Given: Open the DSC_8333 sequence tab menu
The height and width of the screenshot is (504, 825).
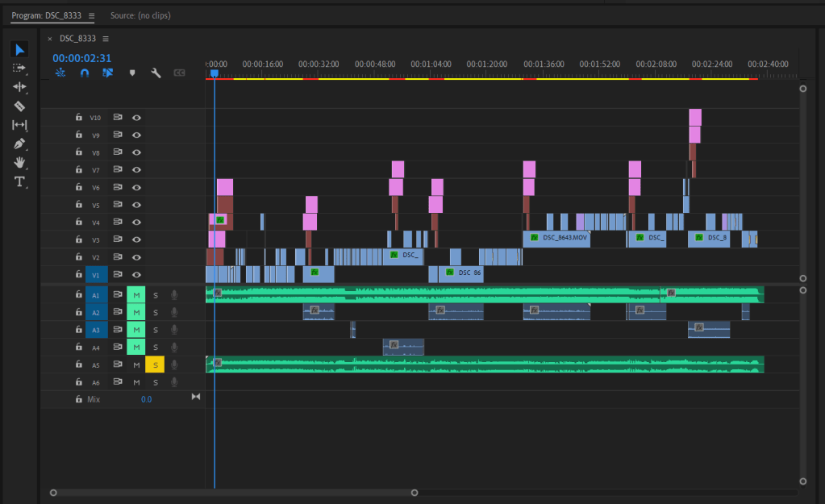Looking at the screenshot, I should 106,39.
